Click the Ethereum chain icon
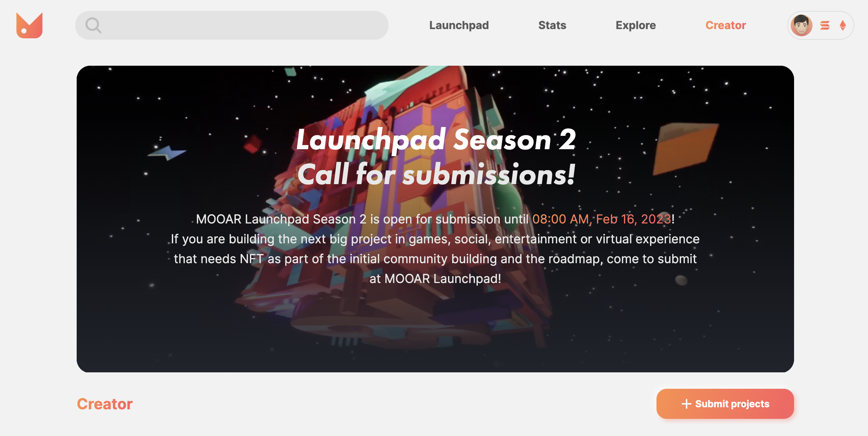The image size is (868, 436). [843, 25]
